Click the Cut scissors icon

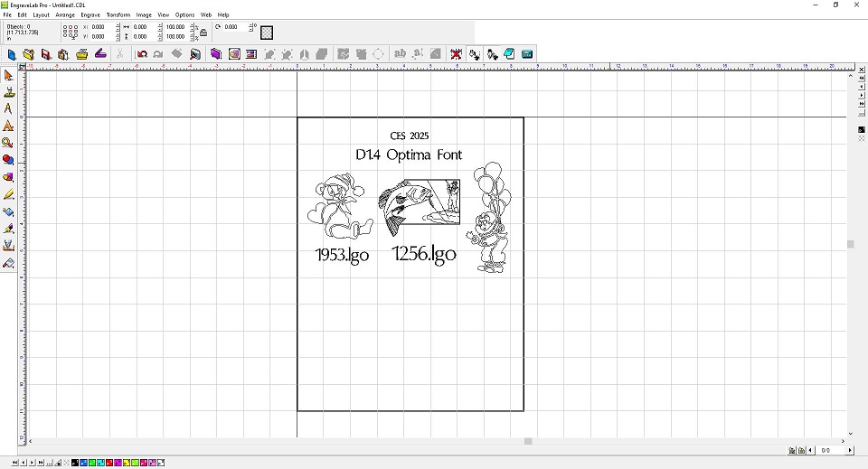(119, 54)
